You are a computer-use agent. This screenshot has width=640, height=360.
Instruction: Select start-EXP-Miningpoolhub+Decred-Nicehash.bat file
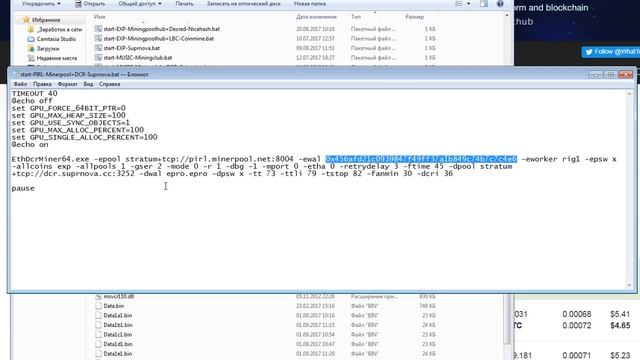(162, 29)
